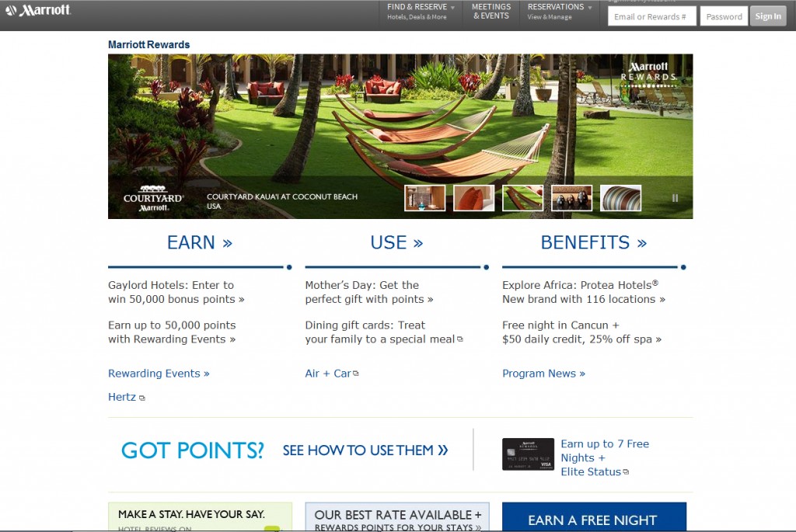Click the Sign In button
The width and height of the screenshot is (796, 532).
[768, 16]
